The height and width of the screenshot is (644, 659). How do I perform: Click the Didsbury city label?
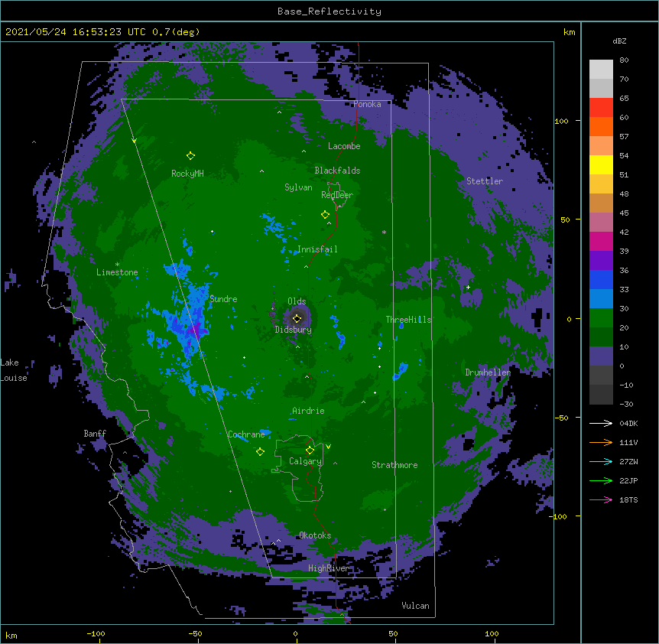coord(294,330)
